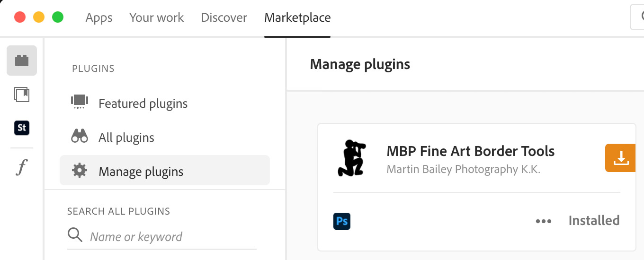Open the Libraries bookmark icon in sidebar
644x260 pixels.
22,95
